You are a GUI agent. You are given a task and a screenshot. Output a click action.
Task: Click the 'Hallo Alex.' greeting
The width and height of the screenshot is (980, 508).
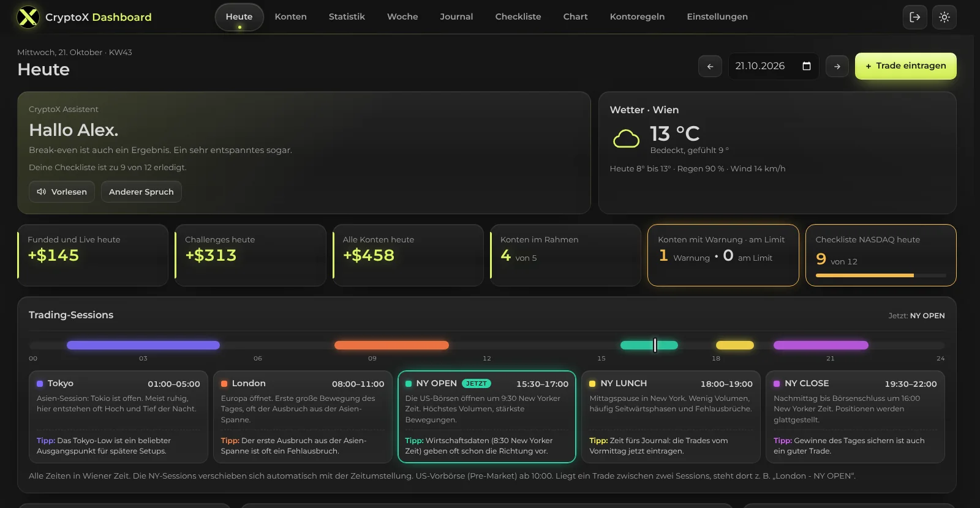[x=73, y=130]
